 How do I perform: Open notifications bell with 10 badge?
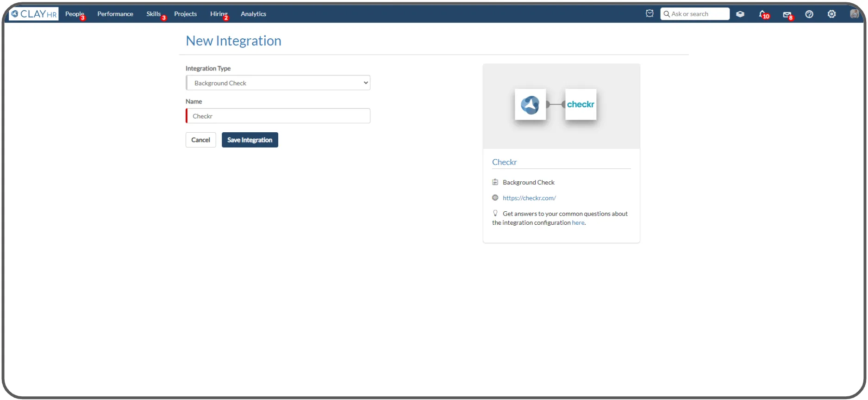(764, 14)
